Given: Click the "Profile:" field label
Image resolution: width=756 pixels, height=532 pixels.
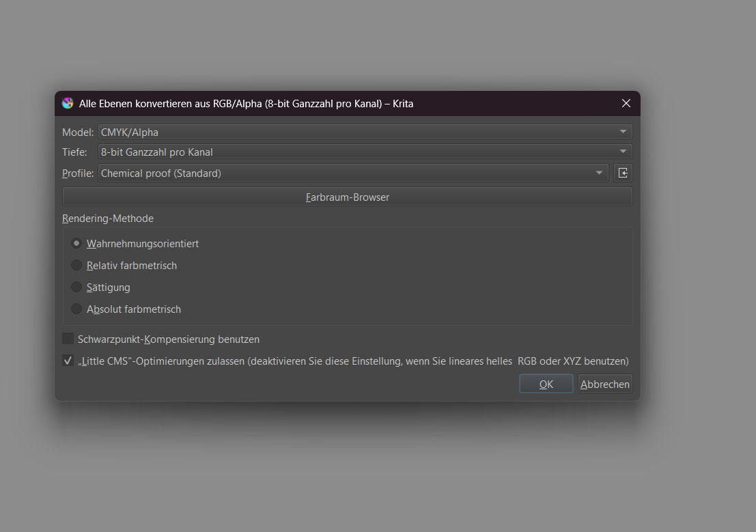Looking at the screenshot, I should (78, 173).
